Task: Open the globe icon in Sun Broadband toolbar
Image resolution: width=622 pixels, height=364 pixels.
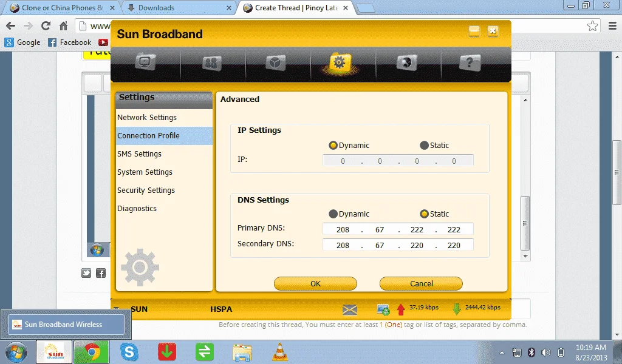Action: (407, 63)
